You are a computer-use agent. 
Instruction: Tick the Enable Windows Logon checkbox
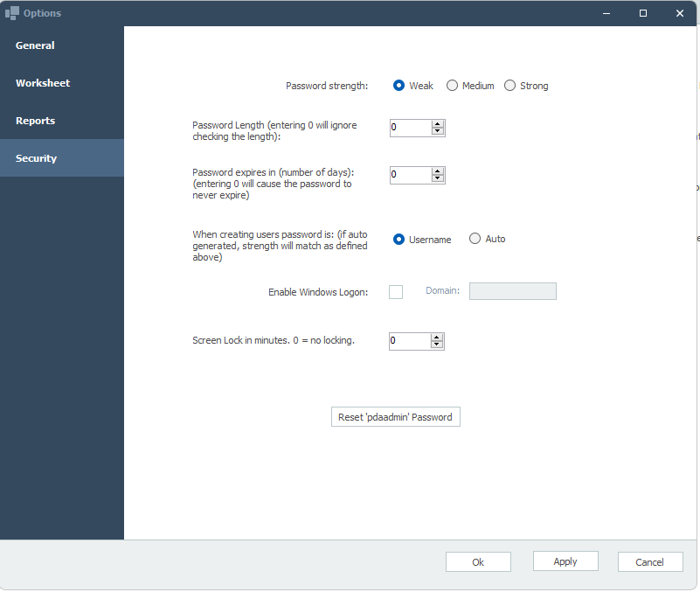[x=396, y=292]
